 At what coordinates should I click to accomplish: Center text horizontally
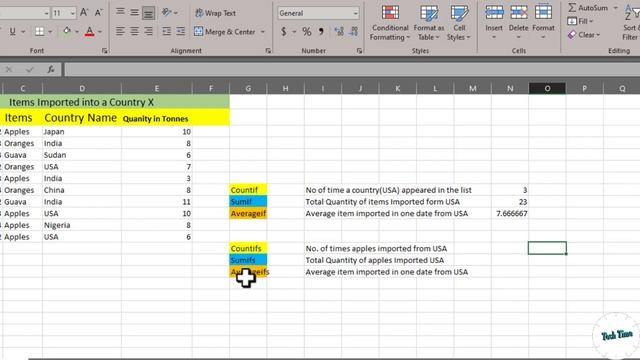pyautogui.click(x=134, y=31)
